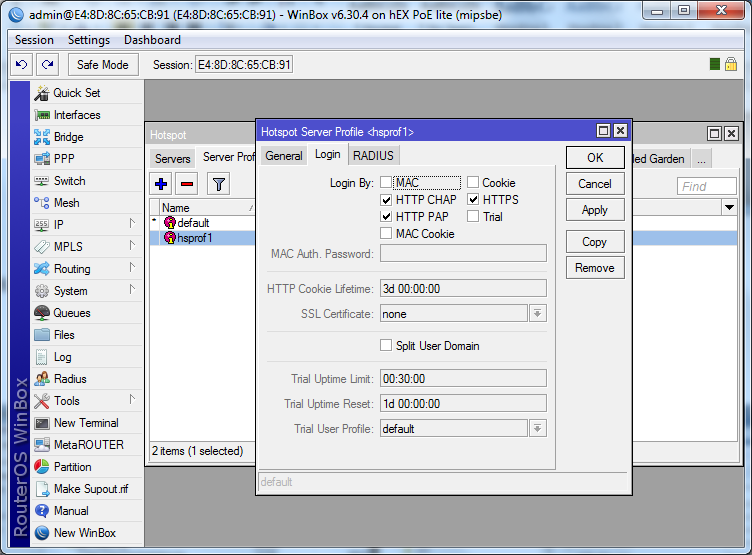
Task: Remove profile with red minus icon
Action: 187,184
